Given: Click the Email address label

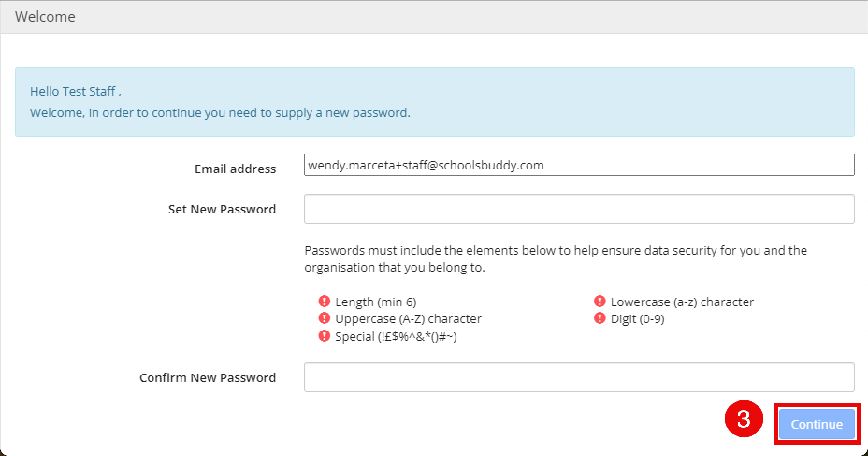Looking at the screenshot, I should [235, 169].
